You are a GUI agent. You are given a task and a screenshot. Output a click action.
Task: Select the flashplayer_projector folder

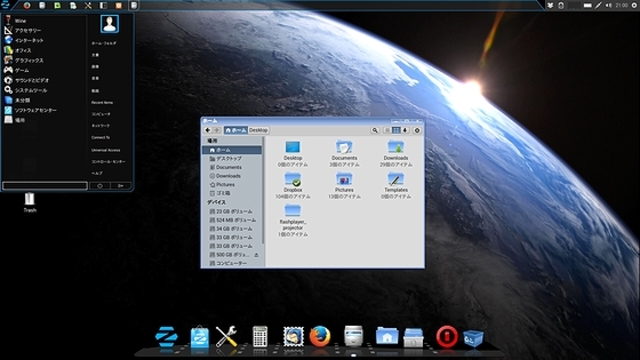click(293, 220)
